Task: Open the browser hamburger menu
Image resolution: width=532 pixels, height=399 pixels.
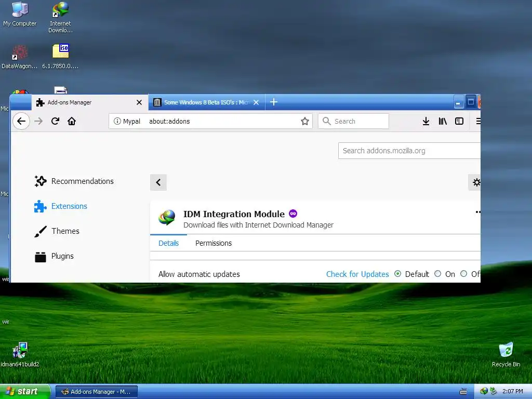Action: pyautogui.click(x=478, y=121)
